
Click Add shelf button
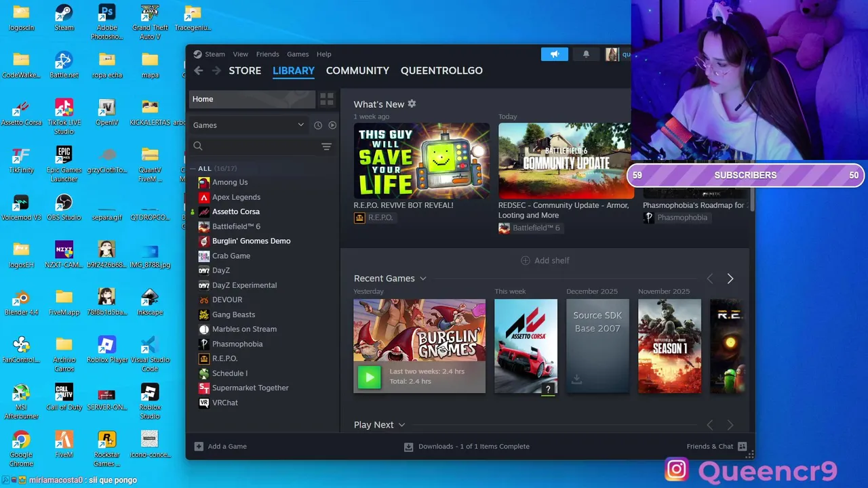[x=545, y=260]
